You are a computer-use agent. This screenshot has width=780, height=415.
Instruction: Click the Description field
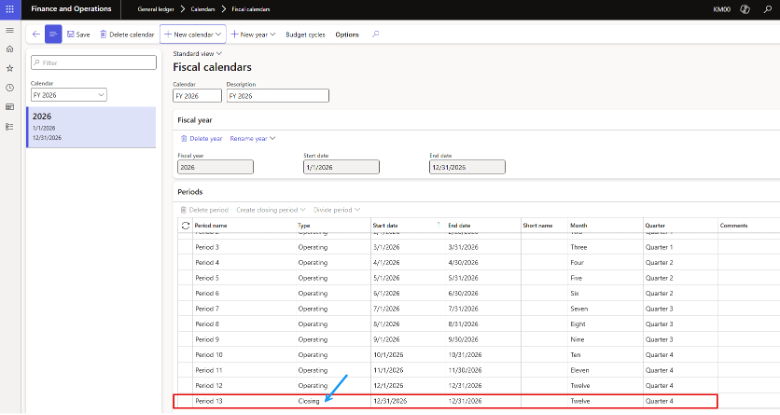pos(278,96)
